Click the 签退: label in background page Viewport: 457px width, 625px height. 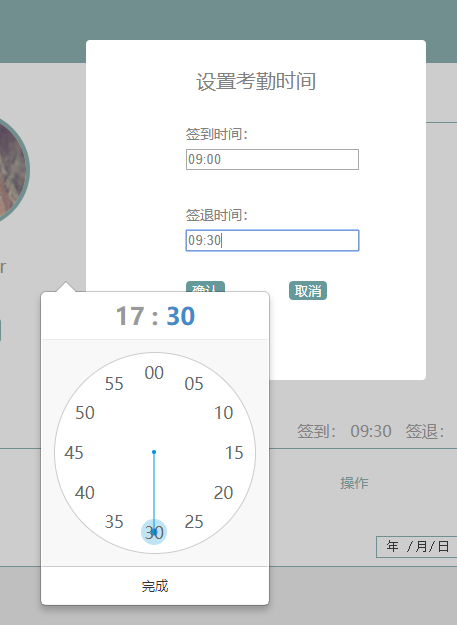(x=425, y=431)
